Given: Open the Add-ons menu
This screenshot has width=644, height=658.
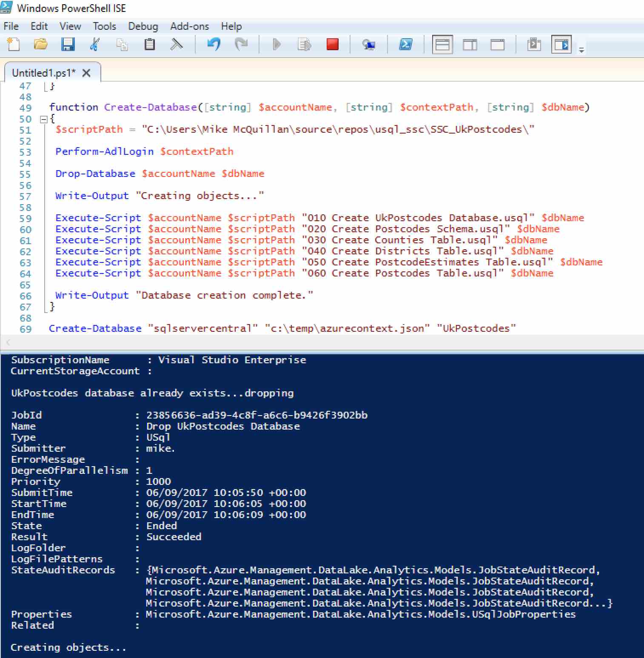Looking at the screenshot, I should (x=189, y=26).
